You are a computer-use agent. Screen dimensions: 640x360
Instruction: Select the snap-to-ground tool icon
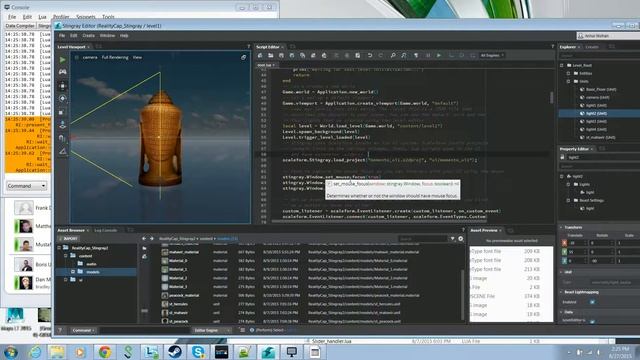[x=62, y=125]
